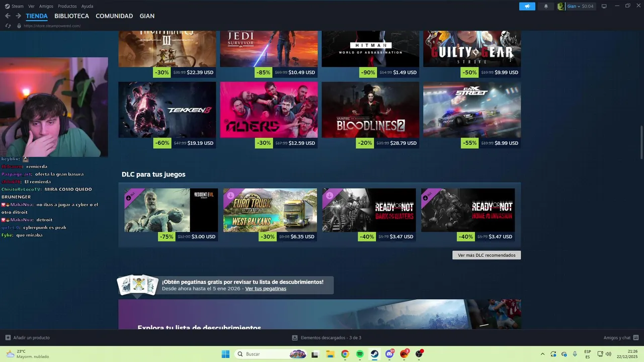Click the -90% Hitman discount badge

(368, 72)
